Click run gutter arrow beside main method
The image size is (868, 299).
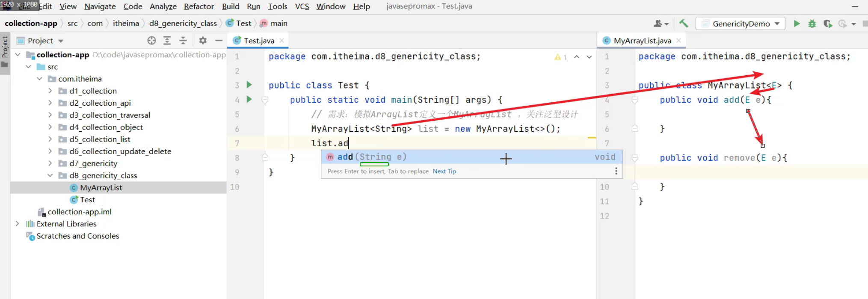pyautogui.click(x=249, y=99)
